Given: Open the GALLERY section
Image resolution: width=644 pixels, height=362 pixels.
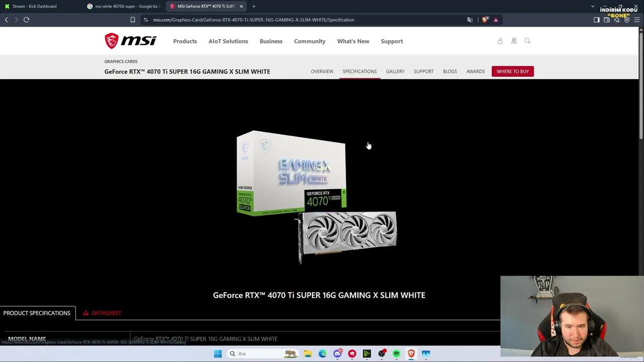Looking at the screenshot, I should coord(395,71).
